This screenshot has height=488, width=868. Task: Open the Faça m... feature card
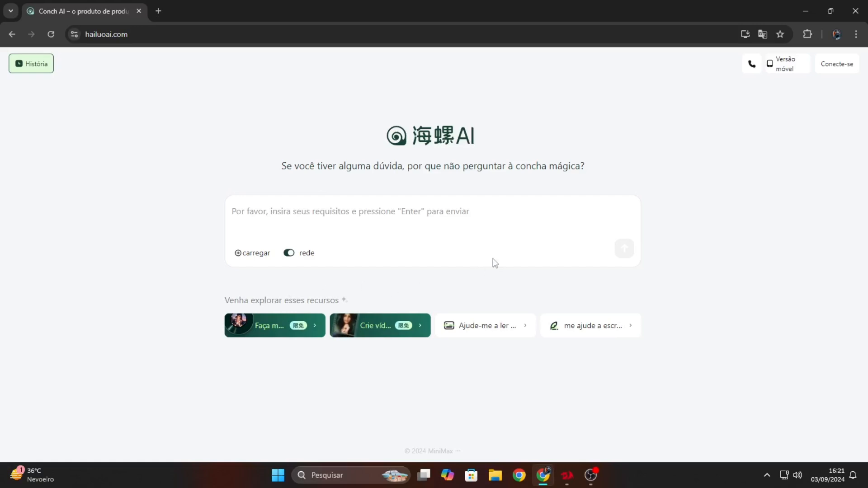(275, 325)
